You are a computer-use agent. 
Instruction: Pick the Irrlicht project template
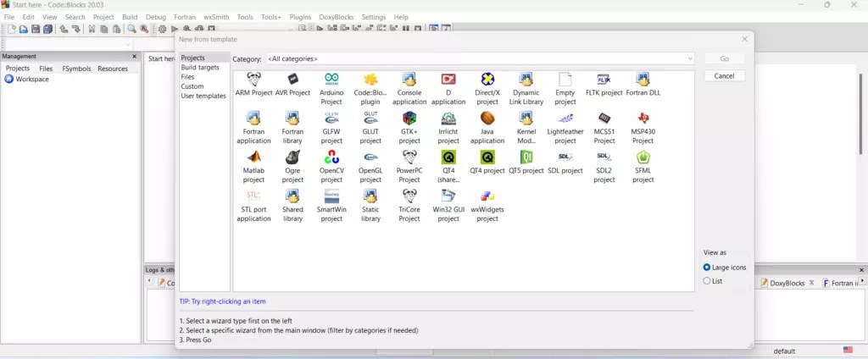pos(448,128)
